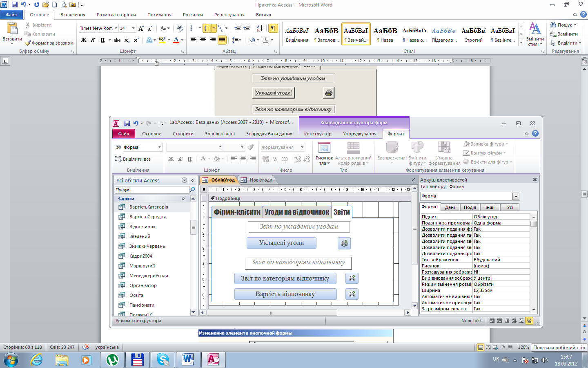This screenshot has width=588, height=368.
Task: Toggle Underline in the Word ribbon
Action: point(102,40)
